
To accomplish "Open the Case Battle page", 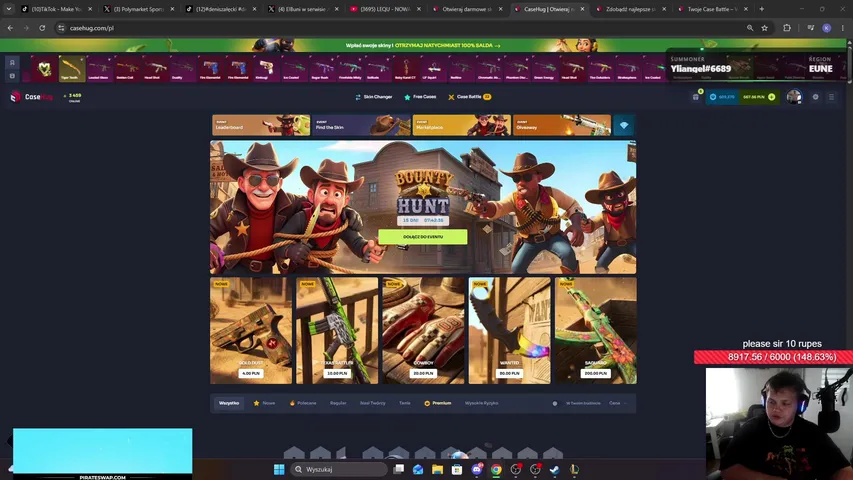I will tap(469, 97).
